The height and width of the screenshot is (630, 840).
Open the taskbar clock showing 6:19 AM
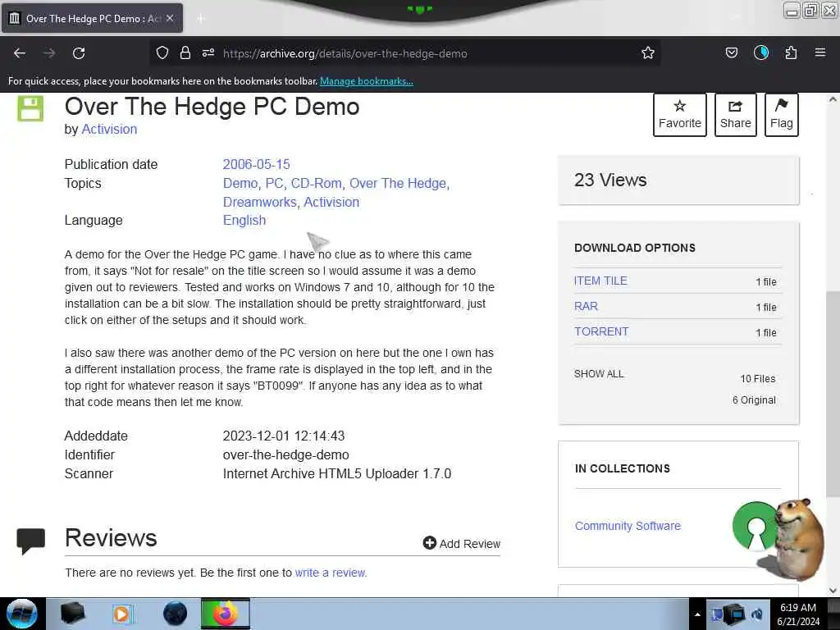click(x=798, y=614)
